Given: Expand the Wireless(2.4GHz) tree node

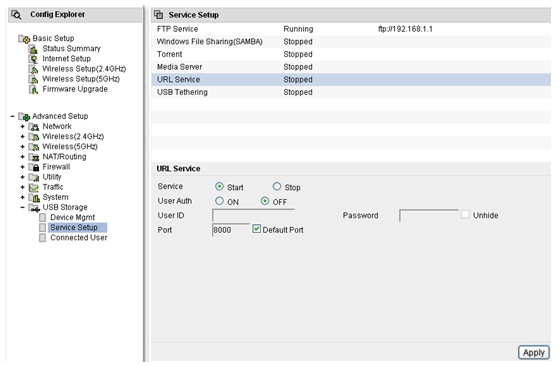Looking at the screenshot, I should pos(22,137).
